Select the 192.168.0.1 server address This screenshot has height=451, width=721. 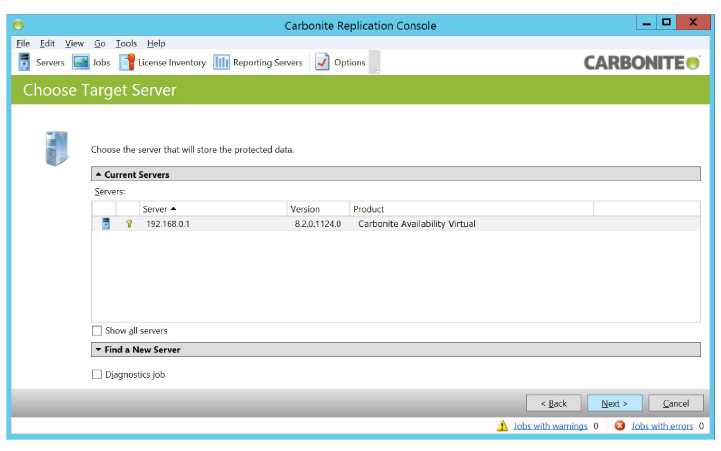168,224
